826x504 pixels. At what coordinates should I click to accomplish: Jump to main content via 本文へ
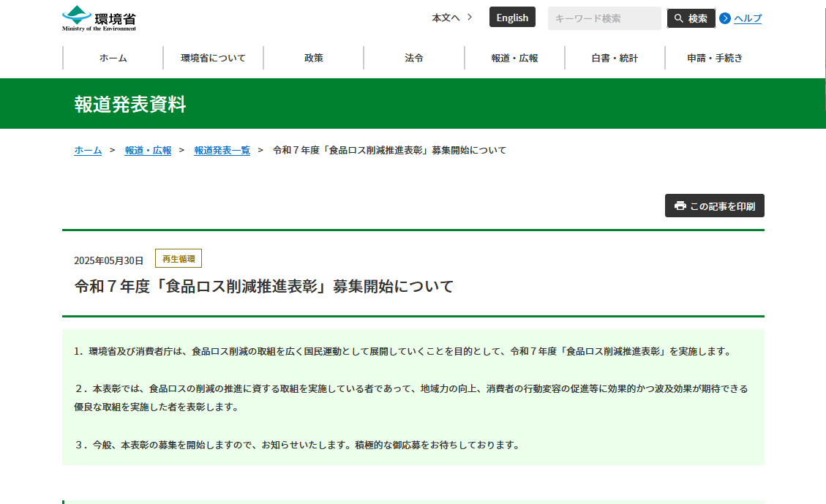click(446, 18)
